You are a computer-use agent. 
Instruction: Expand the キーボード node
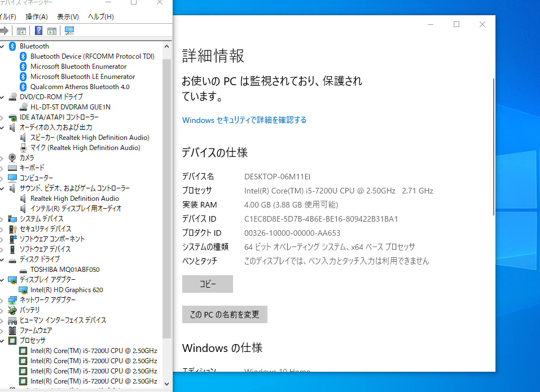2,168
